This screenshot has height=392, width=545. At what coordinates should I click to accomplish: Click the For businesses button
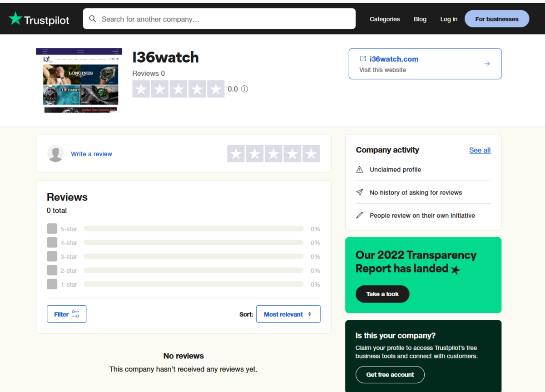pos(497,19)
